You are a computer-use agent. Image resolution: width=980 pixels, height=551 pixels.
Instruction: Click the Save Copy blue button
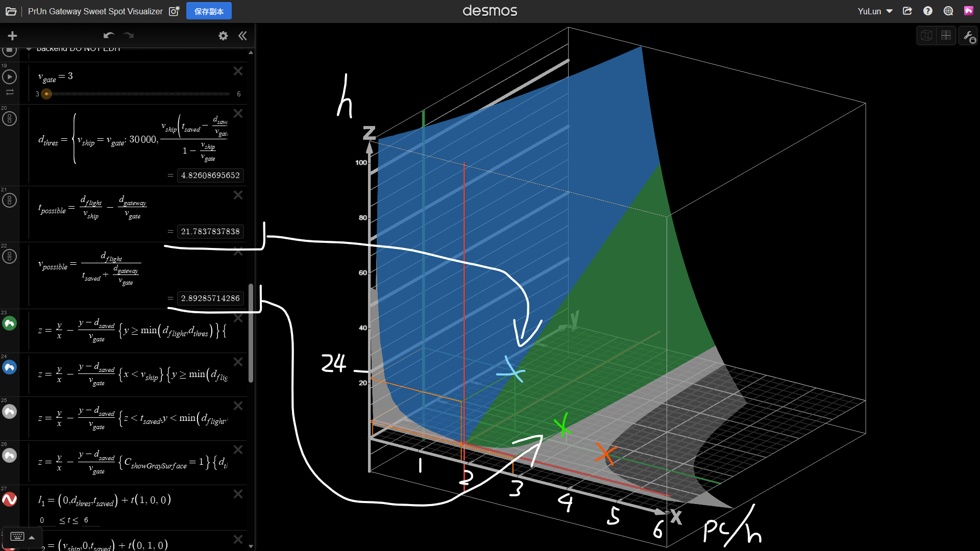coord(209,11)
